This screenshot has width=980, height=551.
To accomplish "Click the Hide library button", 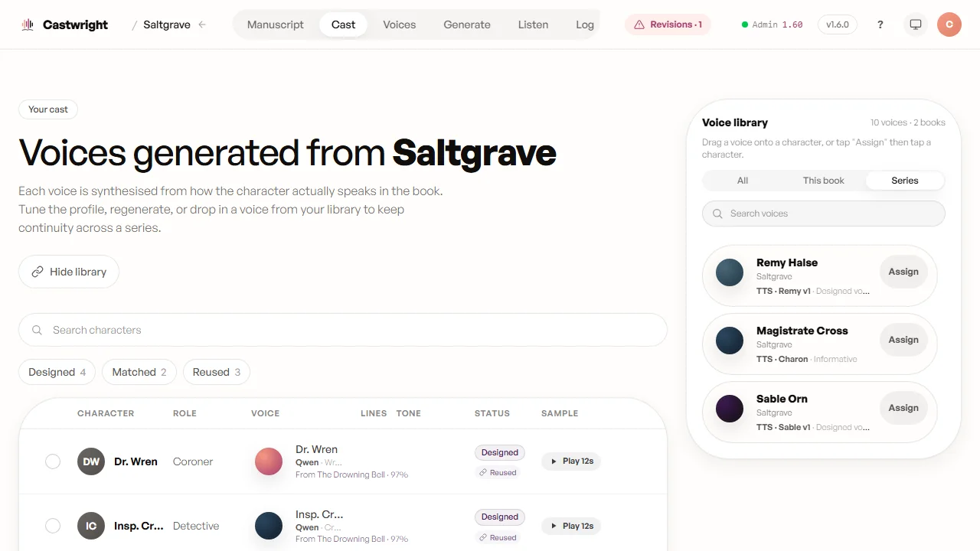I will pyautogui.click(x=69, y=272).
